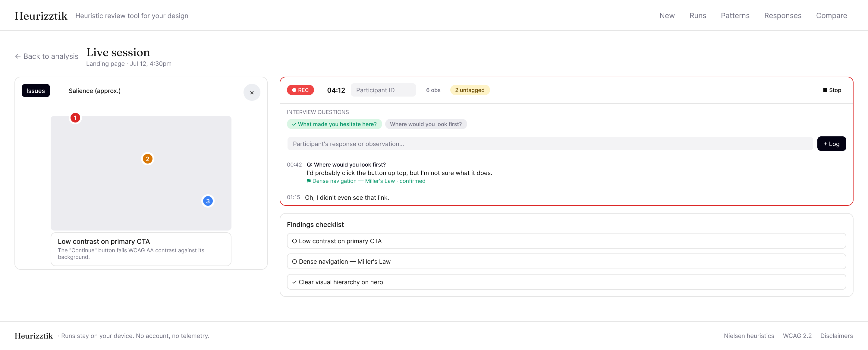Select 'What made you hesitate here?' question chip
Image resolution: width=868 pixels, height=350 pixels.
coord(334,124)
